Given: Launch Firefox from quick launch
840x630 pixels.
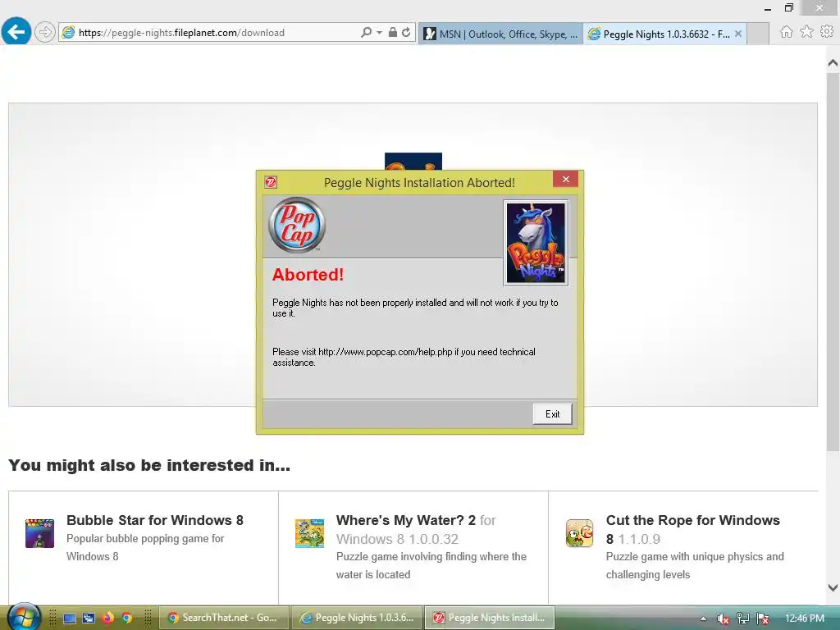Looking at the screenshot, I should 107,618.
